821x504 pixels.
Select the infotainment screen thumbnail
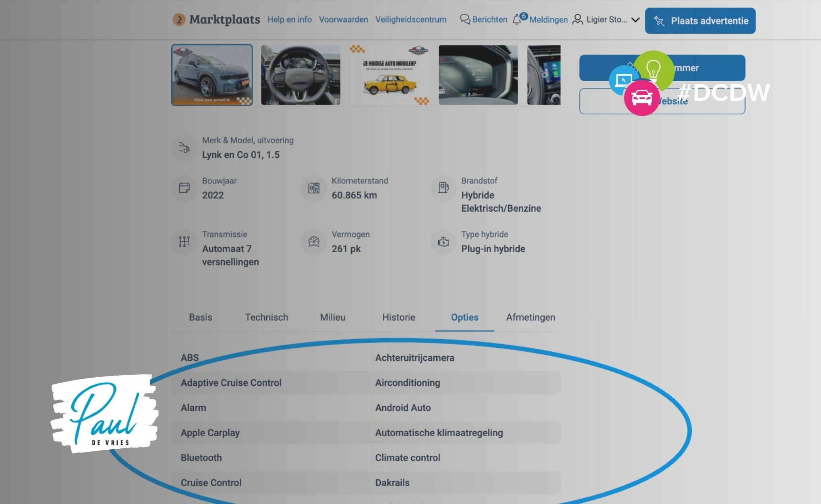(x=544, y=75)
